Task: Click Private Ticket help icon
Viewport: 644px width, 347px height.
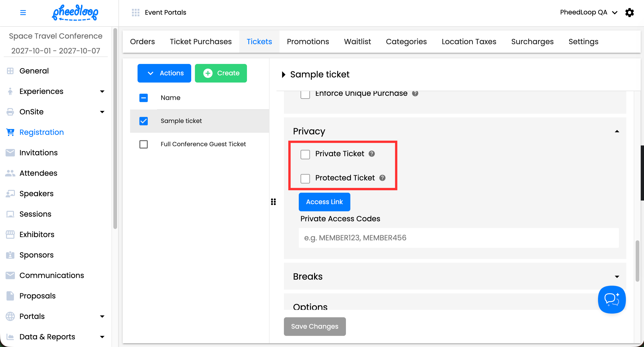Action: (371, 153)
